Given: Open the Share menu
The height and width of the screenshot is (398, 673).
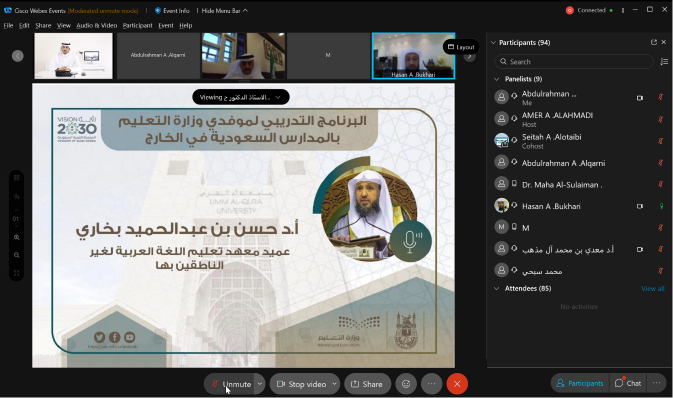Looking at the screenshot, I should click(43, 25).
